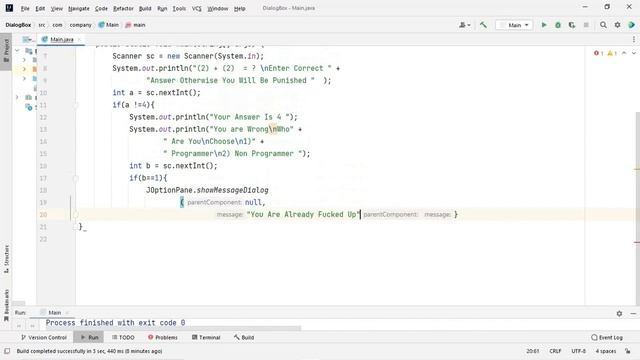Screen dimensions: 640x360
Task: Open the File menu
Action: click(25, 8)
